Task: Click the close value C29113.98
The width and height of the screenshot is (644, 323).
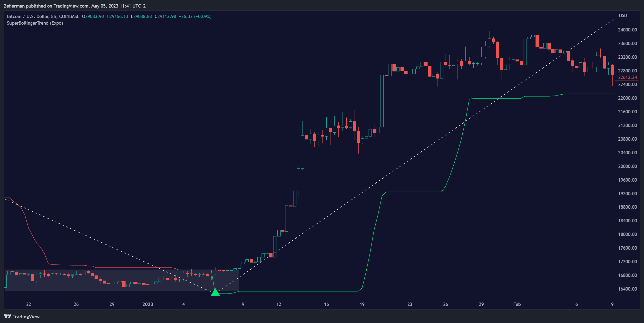Action: pyautogui.click(x=165, y=16)
